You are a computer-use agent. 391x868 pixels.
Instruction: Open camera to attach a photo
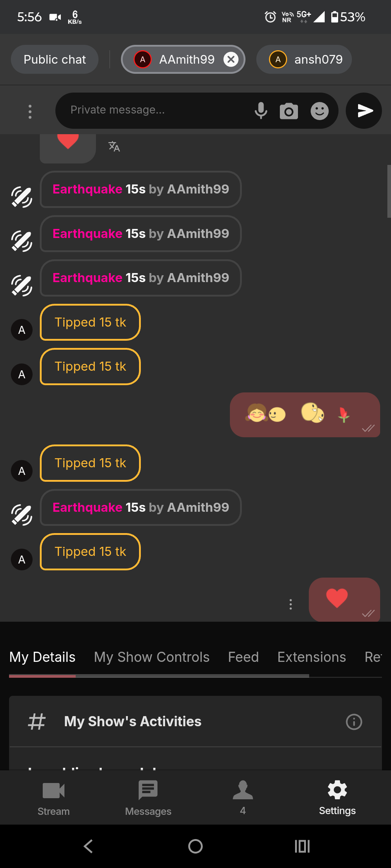289,111
